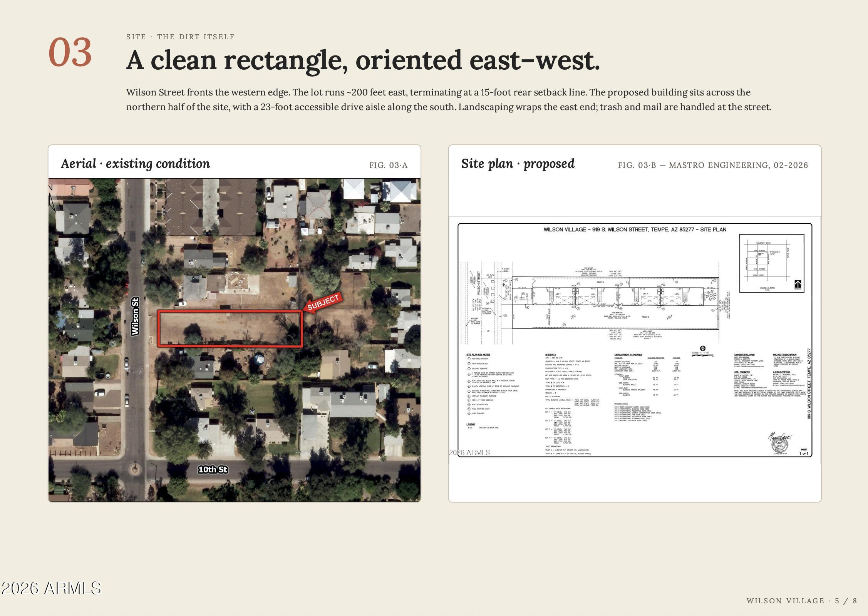Viewport: 868px width, 616px height.
Task: Click the "10th St" street label on aerial
Action: click(x=213, y=470)
